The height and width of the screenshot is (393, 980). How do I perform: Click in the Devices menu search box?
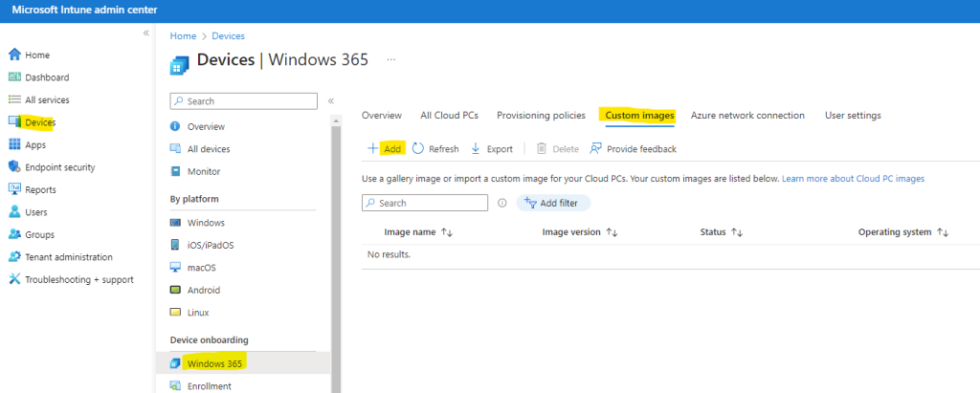[x=244, y=100]
